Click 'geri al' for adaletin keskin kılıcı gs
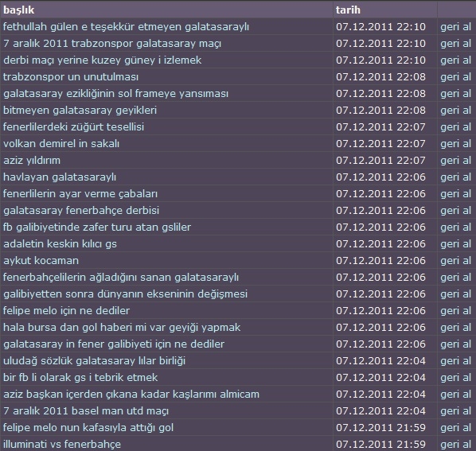 click(x=455, y=244)
